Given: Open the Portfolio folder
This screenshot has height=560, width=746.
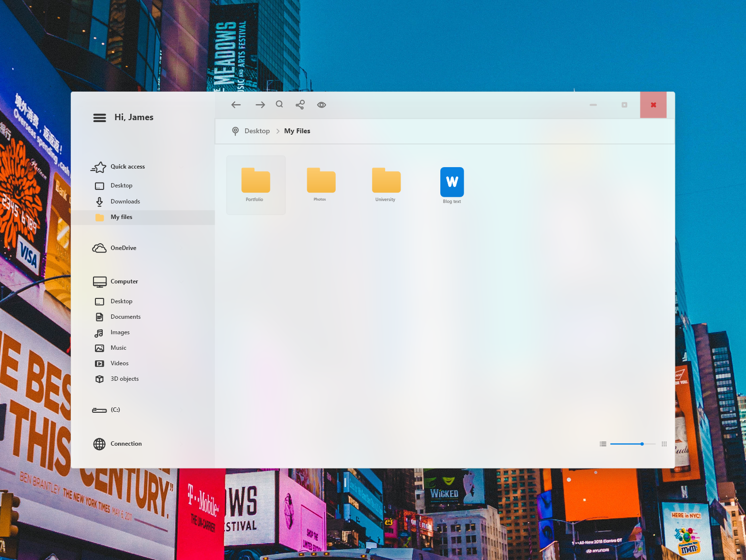Looking at the screenshot, I should 256,185.
